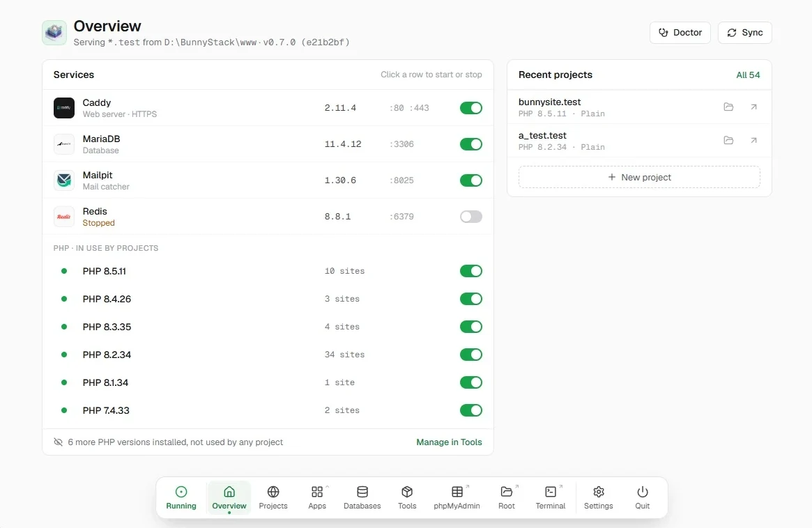Toggle the Caddy service off
812x528 pixels.
click(470, 108)
